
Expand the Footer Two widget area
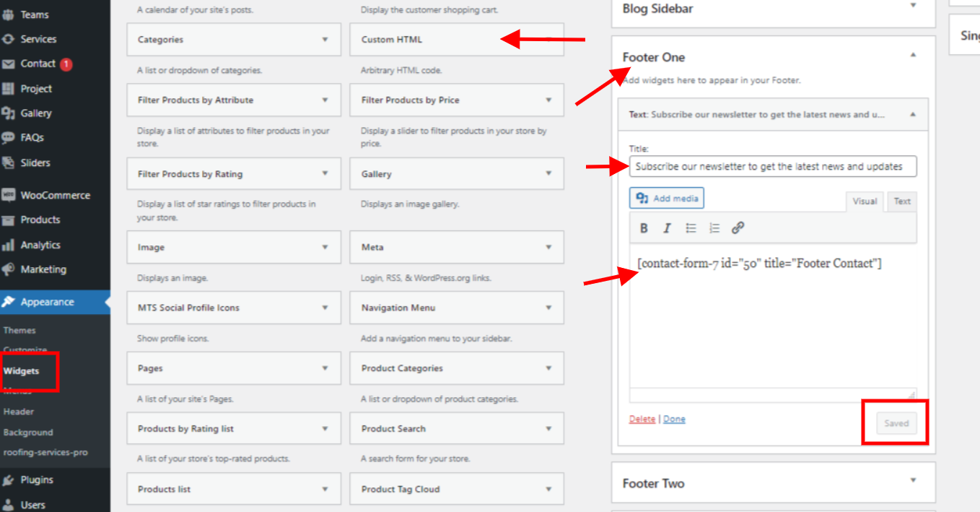pos(913,480)
